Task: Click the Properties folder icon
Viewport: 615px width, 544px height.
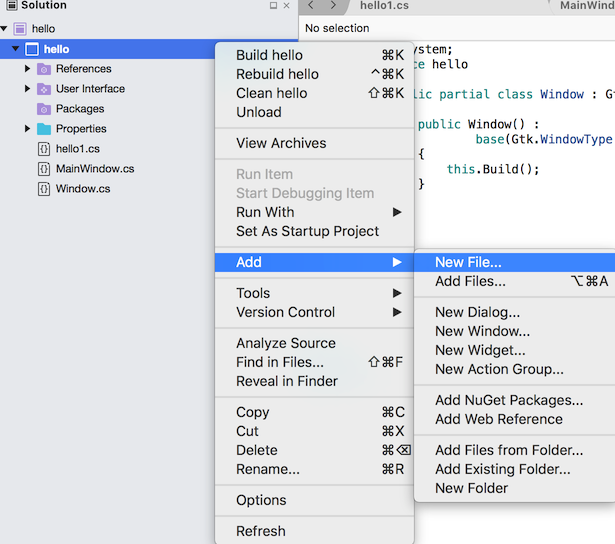Action: pos(44,129)
